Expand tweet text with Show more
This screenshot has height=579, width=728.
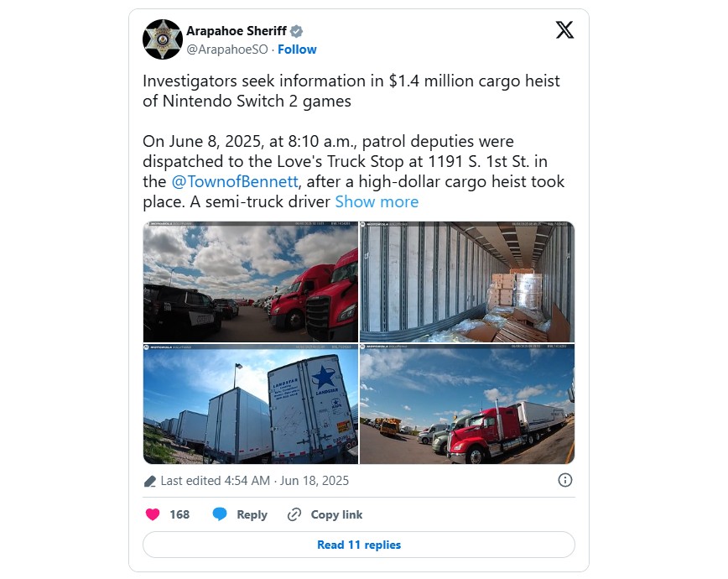pos(377,201)
